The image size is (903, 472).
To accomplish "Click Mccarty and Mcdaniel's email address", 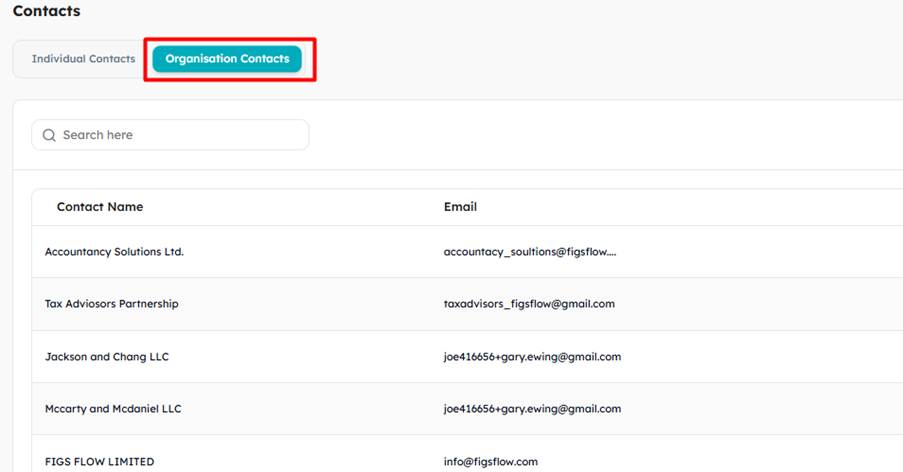I will click(x=532, y=409).
